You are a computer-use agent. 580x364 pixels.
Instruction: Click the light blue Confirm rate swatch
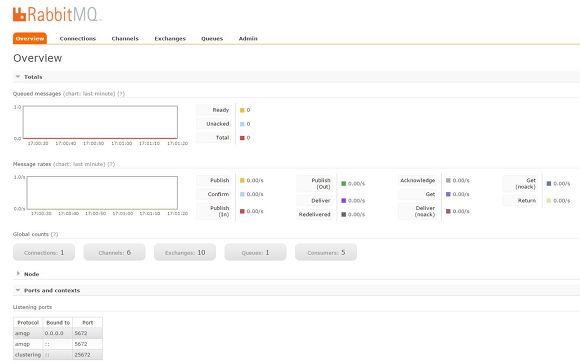[x=242, y=194]
